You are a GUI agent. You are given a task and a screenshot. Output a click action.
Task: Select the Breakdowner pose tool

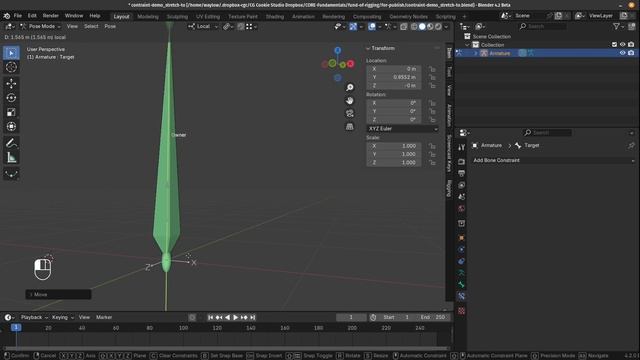(11, 174)
